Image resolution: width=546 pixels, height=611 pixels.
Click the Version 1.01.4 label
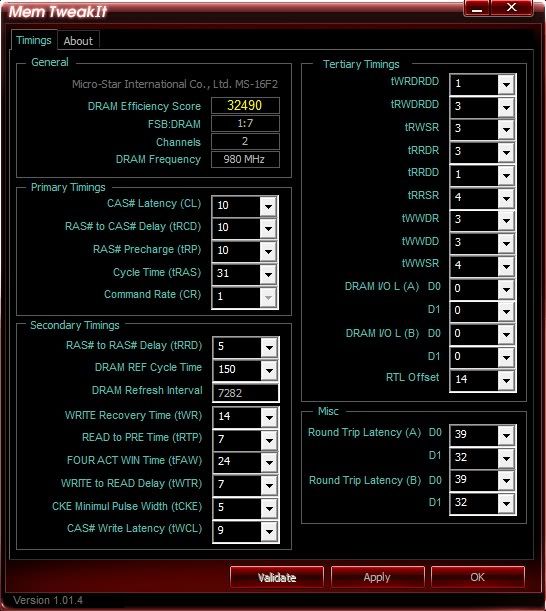pos(48,600)
